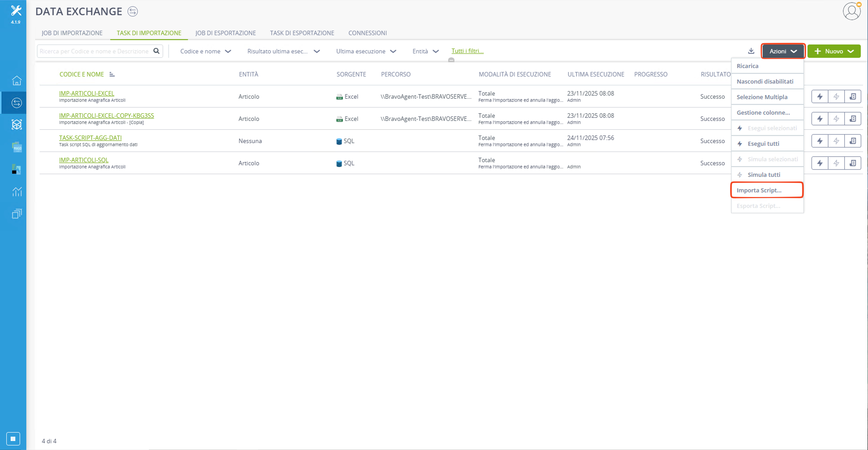
Task: Open the TASK-SCRIPT-AGG-DATI link
Action: 90,138
